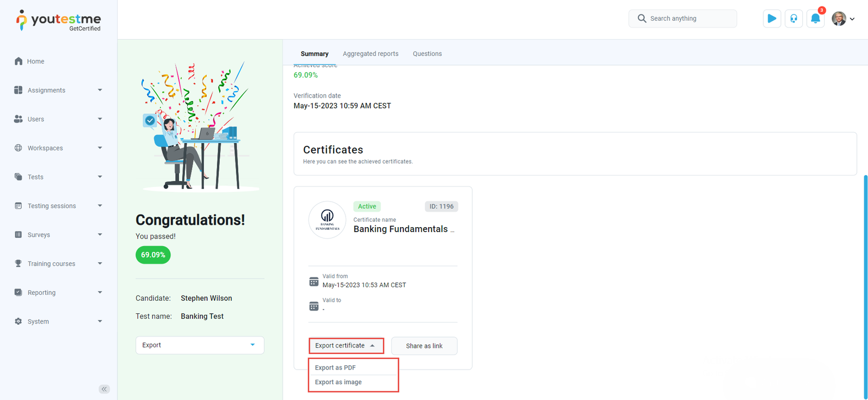The height and width of the screenshot is (400, 868).
Task: Open the notifications bell
Action: (x=815, y=18)
